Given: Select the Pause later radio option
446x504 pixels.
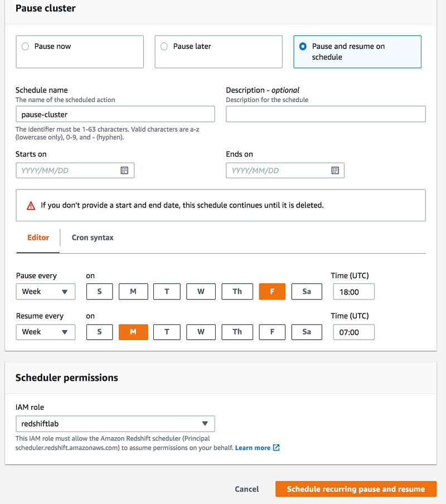Looking at the screenshot, I should (x=164, y=47).
